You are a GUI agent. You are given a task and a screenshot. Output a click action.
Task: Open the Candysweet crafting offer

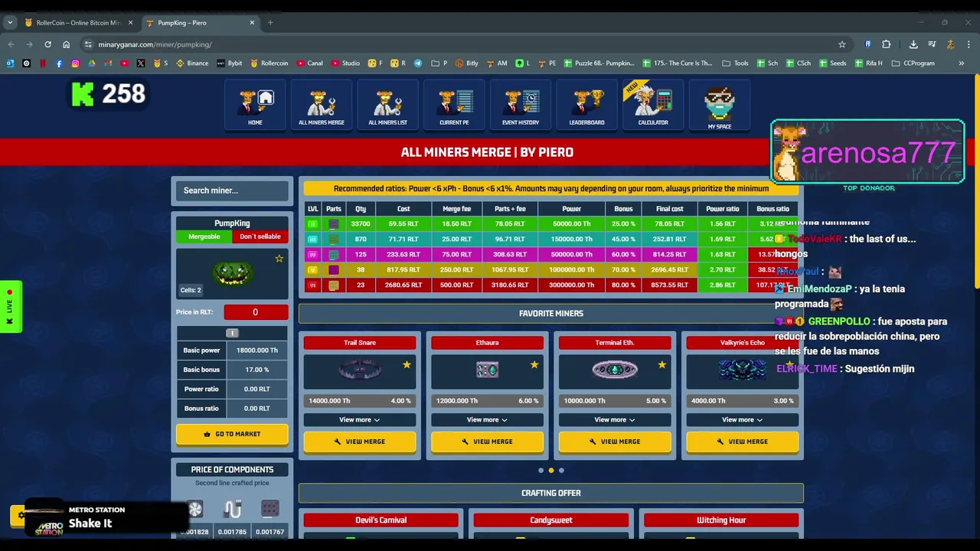tap(551, 520)
